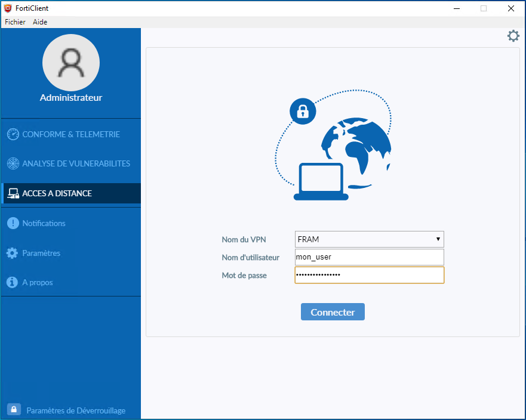Open the Aide menu
526x420 pixels.
tap(40, 22)
